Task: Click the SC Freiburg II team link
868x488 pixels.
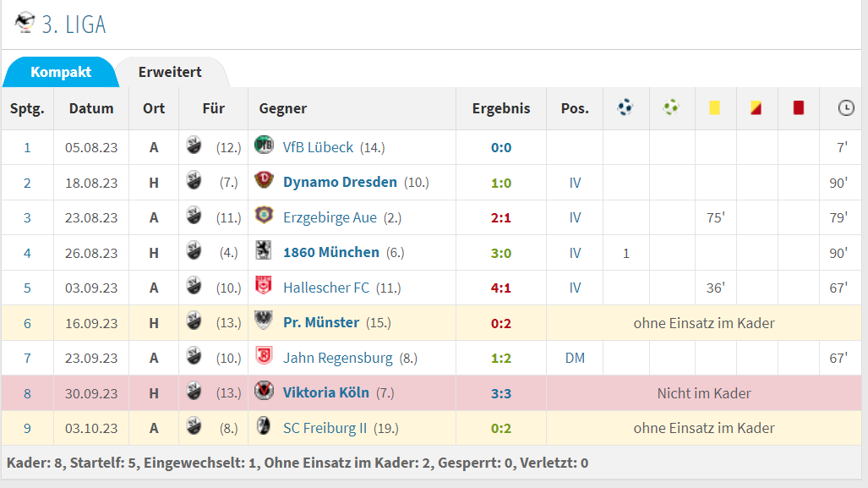Action: click(325, 428)
